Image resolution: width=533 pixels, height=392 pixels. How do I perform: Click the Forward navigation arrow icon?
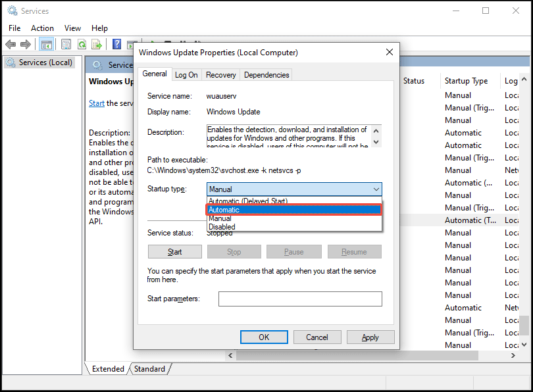click(x=25, y=44)
